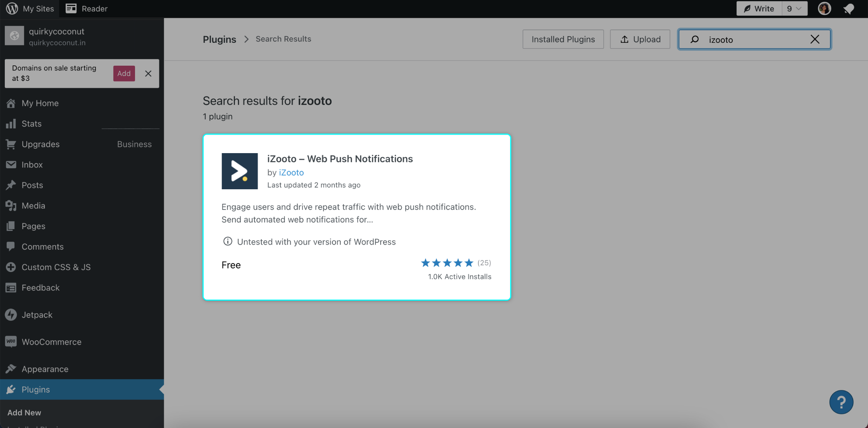Click Search Results breadcrumb text
868x428 pixels.
coord(283,39)
